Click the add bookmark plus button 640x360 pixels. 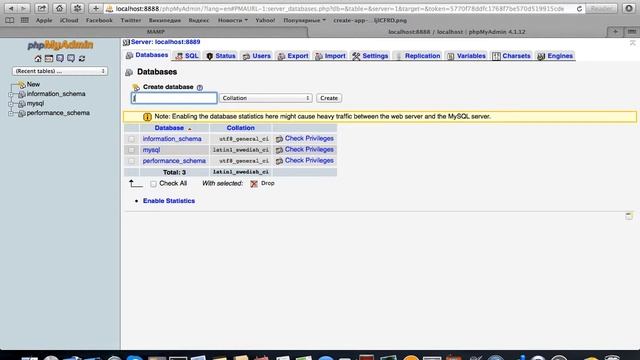tap(96, 8)
